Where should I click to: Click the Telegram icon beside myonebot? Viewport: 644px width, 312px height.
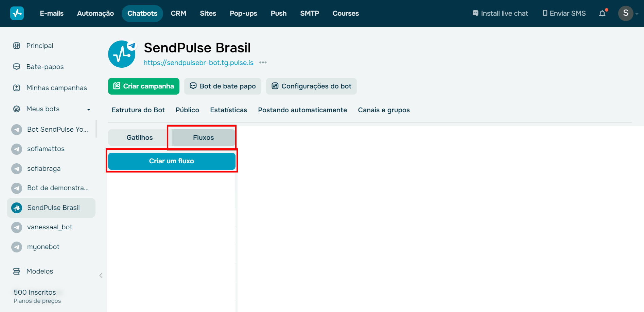click(x=17, y=247)
